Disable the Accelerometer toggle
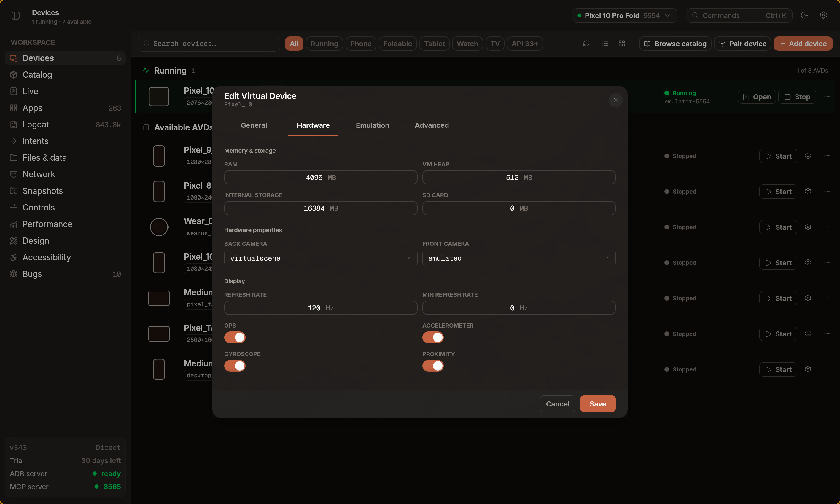The width and height of the screenshot is (840, 504). coord(433,338)
